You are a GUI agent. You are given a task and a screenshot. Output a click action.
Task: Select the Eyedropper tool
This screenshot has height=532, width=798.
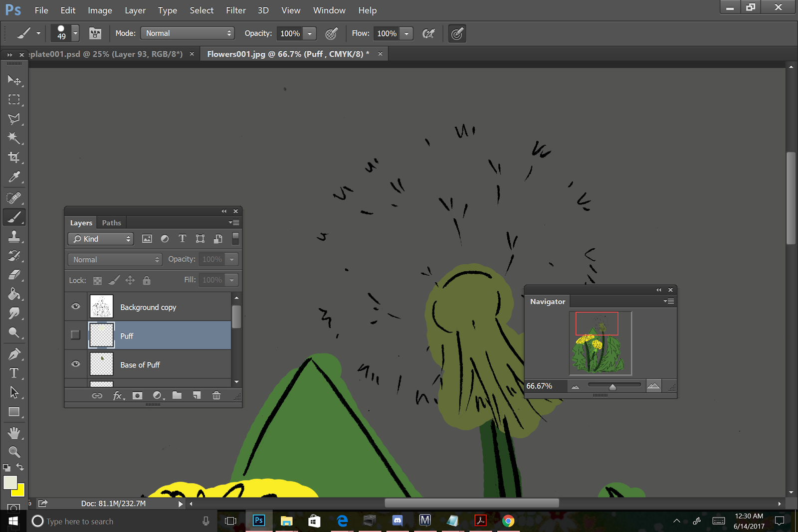(x=14, y=177)
